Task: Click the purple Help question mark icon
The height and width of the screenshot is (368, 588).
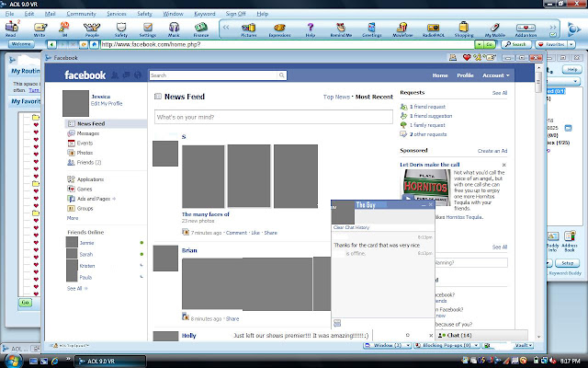Action: (311, 29)
